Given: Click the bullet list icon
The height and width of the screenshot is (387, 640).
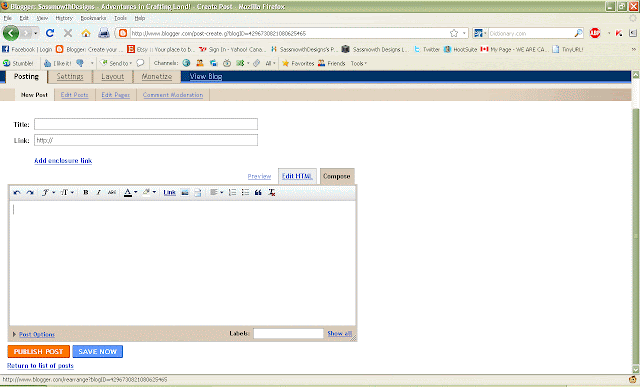Looking at the screenshot, I should 245,193.
